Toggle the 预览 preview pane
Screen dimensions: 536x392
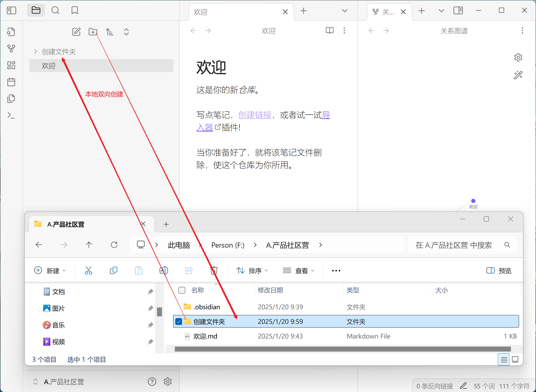[x=499, y=271]
